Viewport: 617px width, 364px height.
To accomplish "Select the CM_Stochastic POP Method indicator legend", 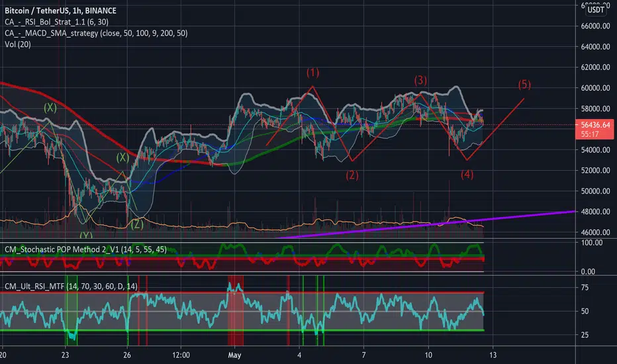I will (x=85, y=250).
